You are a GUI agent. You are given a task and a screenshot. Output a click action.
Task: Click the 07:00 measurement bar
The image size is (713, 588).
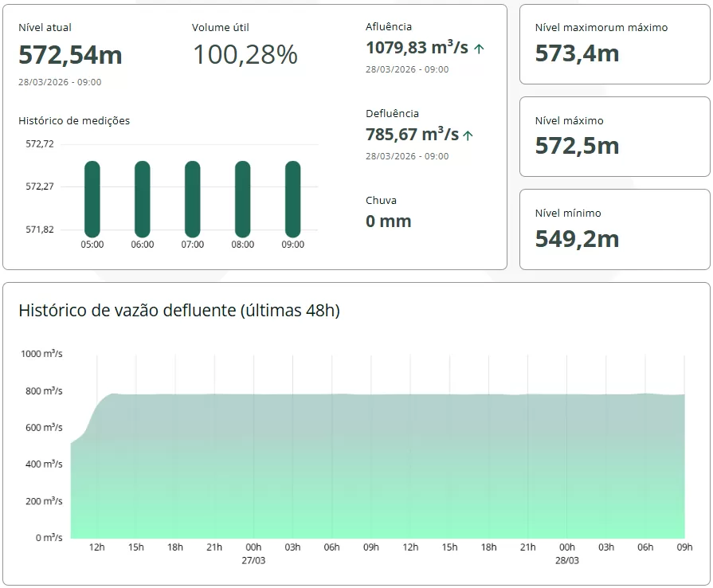pyautogui.click(x=193, y=198)
